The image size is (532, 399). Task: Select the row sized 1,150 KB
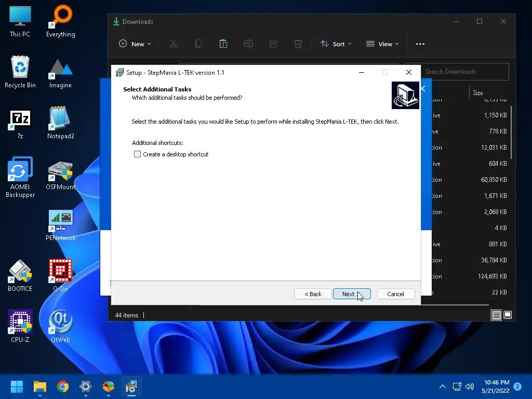coord(470,115)
